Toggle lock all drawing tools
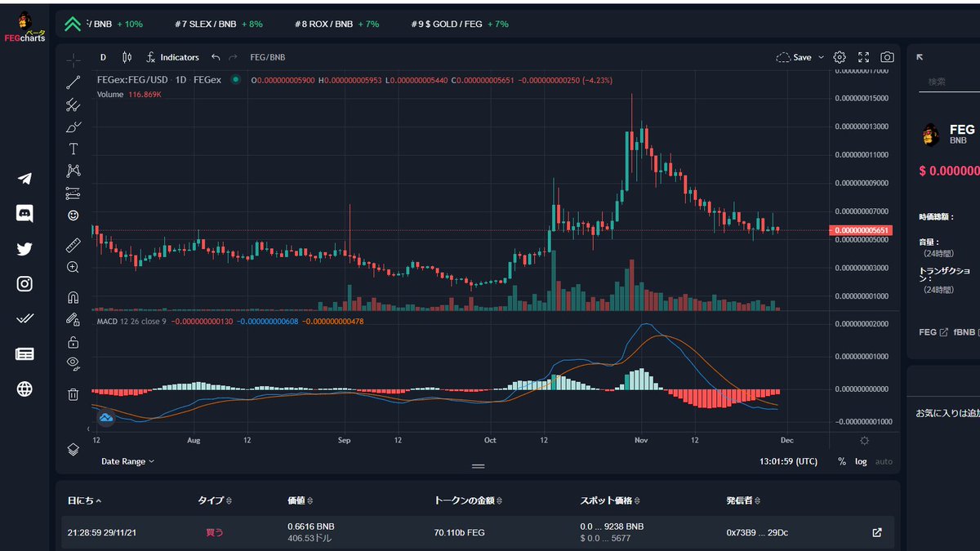The width and height of the screenshot is (980, 551). [x=73, y=341]
